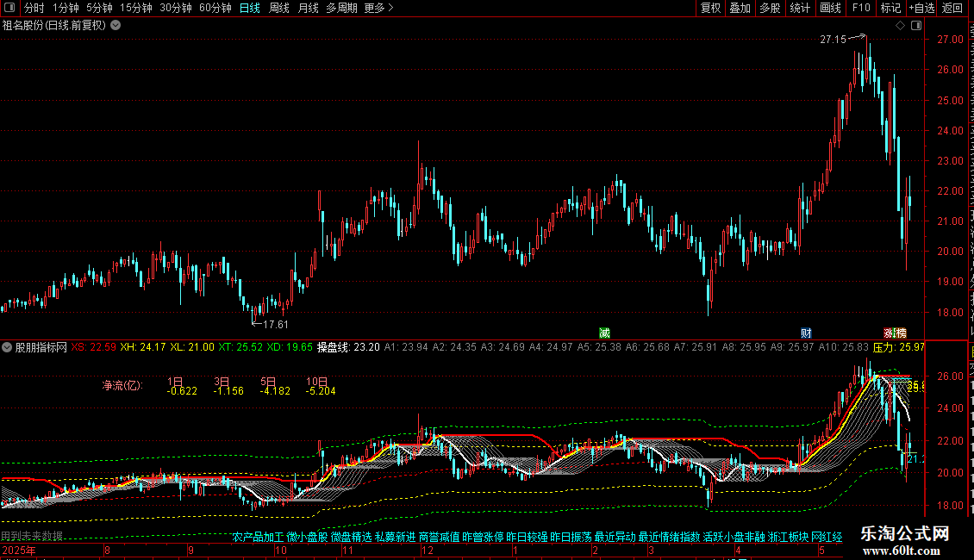
Task: Open the 多周期 multi-period view
Action: click(341, 8)
